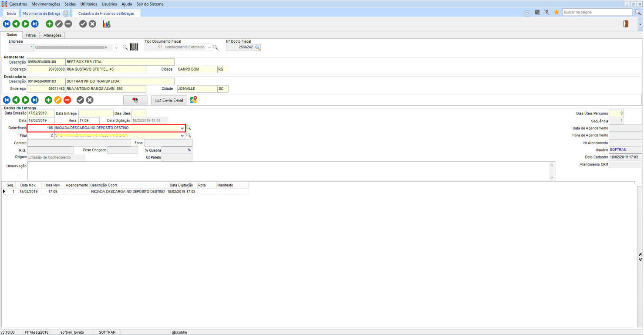
Task: Go to last delivery entry
Action: coord(35,100)
